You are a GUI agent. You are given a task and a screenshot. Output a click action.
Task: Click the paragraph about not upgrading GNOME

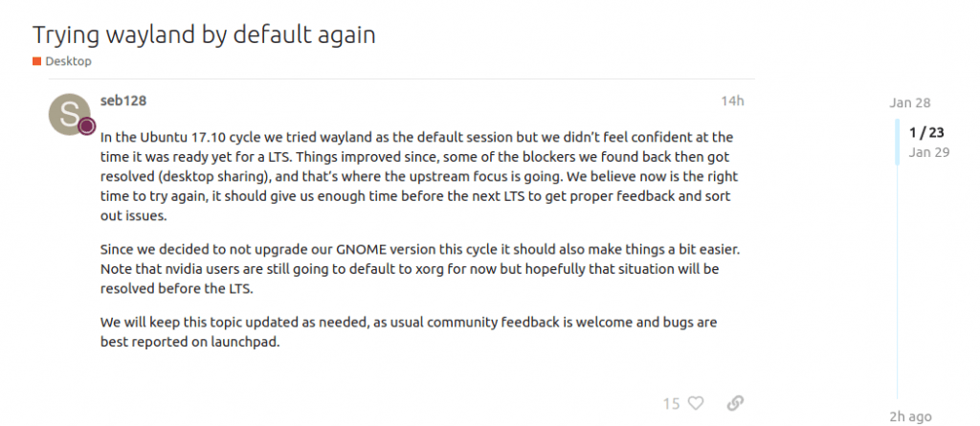[420, 269]
